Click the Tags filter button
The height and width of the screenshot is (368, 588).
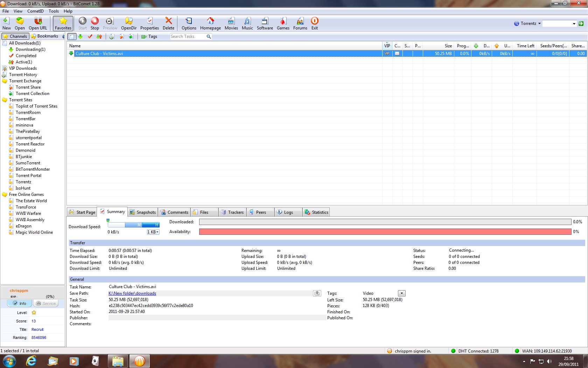coord(149,36)
